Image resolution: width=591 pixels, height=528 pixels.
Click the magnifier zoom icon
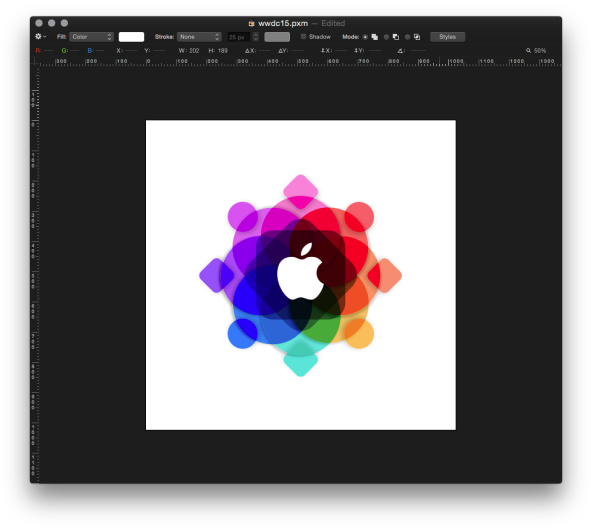pos(528,51)
